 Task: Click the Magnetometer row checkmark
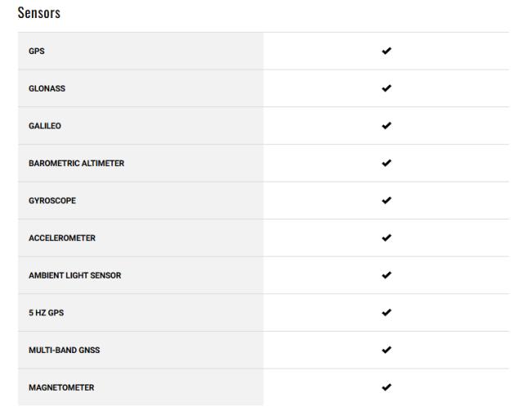(x=386, y=387)
